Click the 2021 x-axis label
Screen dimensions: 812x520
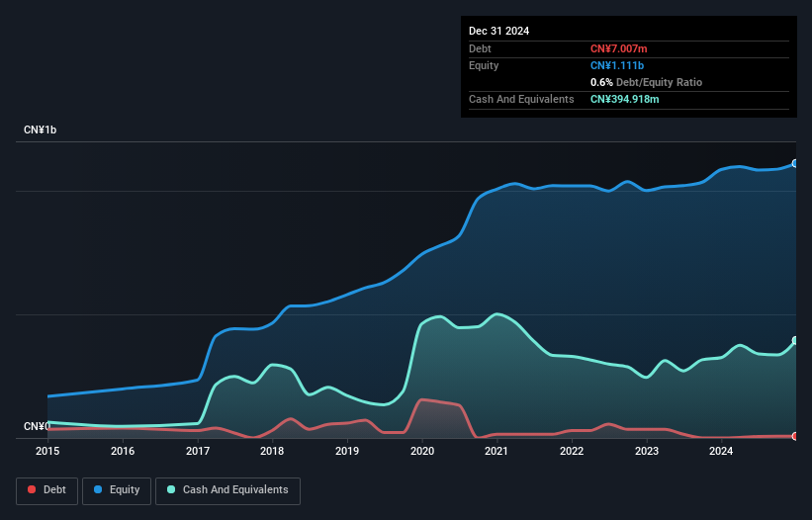tap(496, 451)
